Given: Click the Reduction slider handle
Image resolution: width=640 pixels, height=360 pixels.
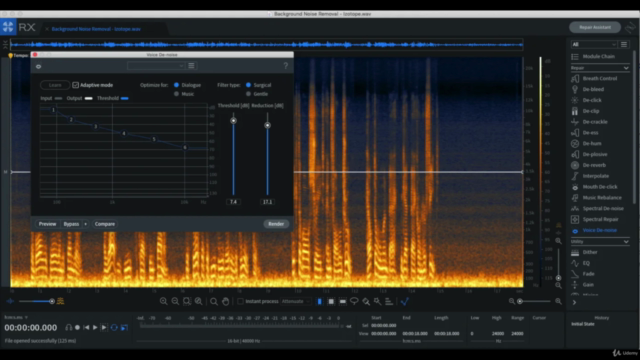Looking at the screenshot, I should pyautogui.click(x=267, y=125).
